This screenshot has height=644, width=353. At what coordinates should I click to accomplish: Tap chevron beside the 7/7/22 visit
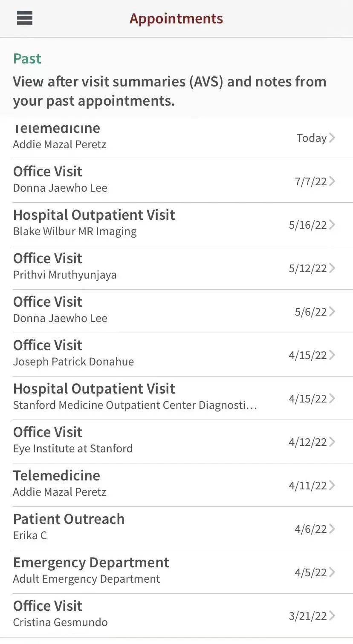tap(332, 181)
